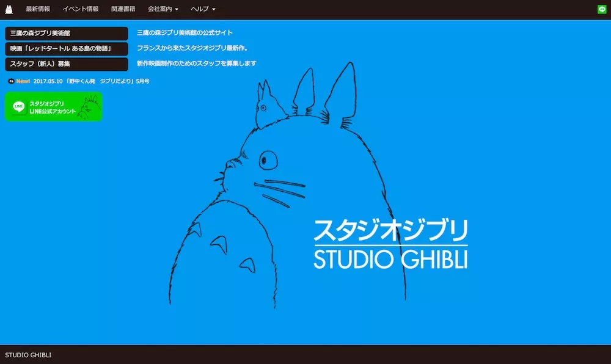
Task: Click the large スタジオジブリ STUDIO GHIBLI logo text
Action: click(x=390, y=244)
